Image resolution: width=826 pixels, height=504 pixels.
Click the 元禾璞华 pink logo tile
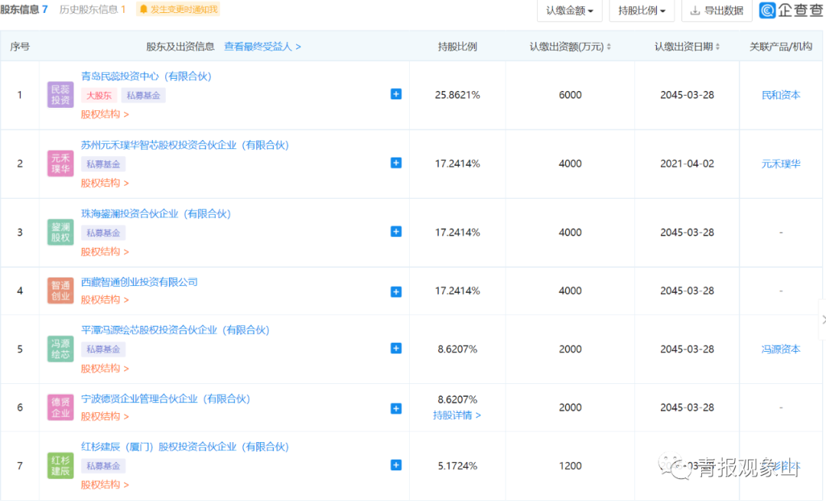[x=60, y=163]
